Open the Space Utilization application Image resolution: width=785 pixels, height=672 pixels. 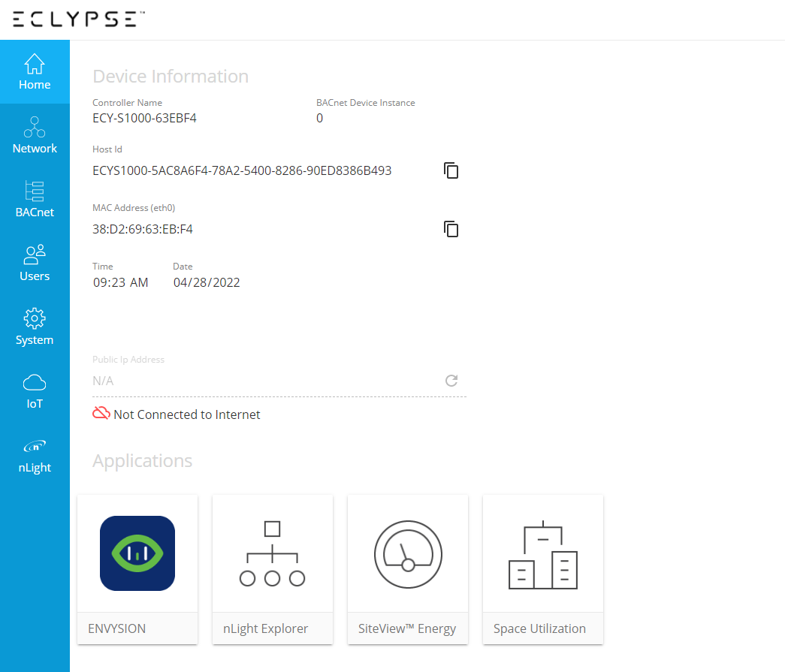pos(543,553)
